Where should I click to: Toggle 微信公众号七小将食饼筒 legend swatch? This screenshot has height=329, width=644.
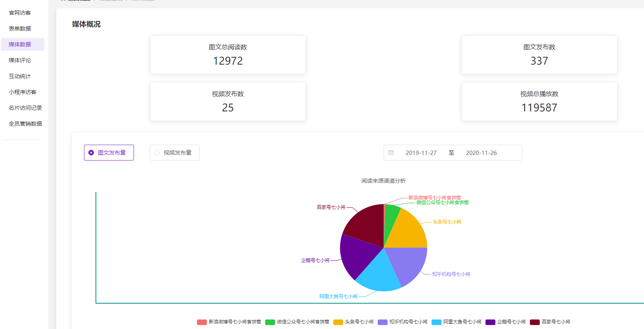(x=270, y=322)
